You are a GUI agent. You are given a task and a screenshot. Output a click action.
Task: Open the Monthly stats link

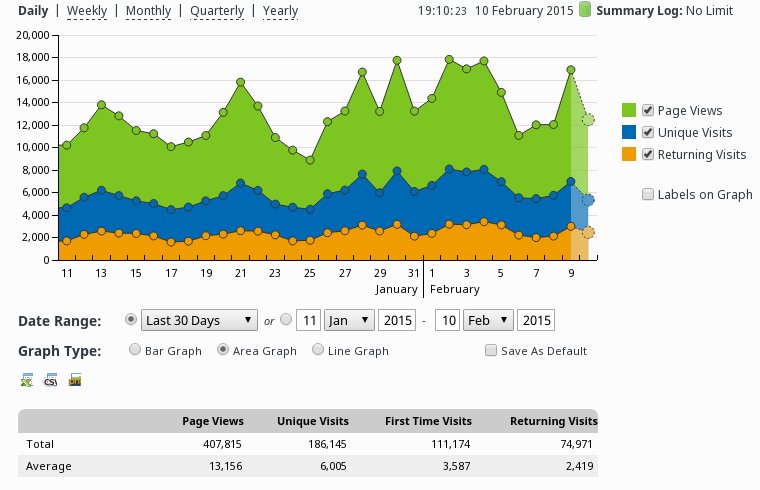148,11
